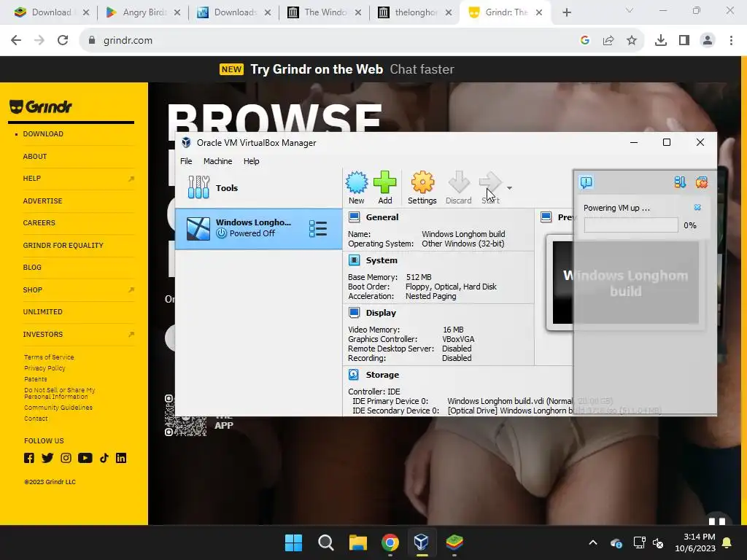This screenshot has height=560, width=747.
Task: Click the Preview section header icon
Action: click(546, 217)
